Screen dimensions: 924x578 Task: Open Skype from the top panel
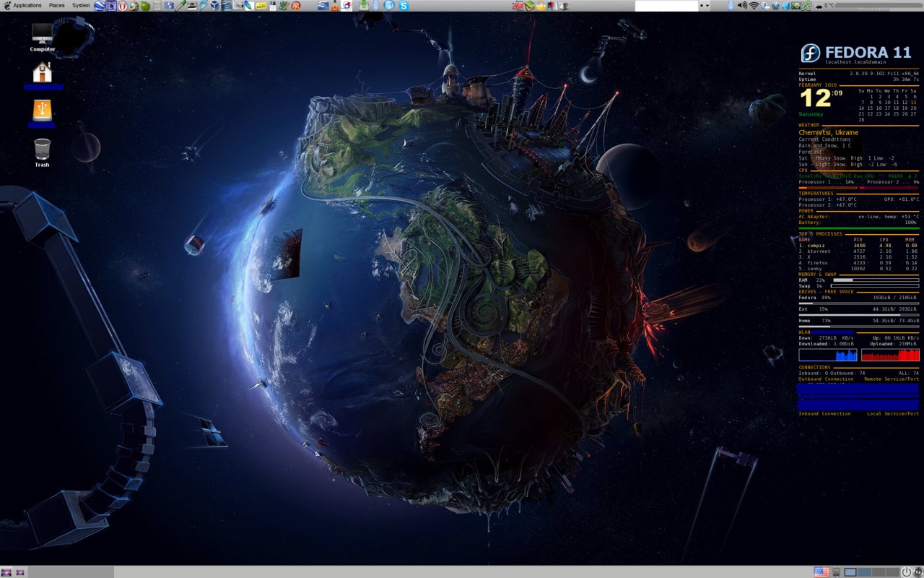(404, 6)
